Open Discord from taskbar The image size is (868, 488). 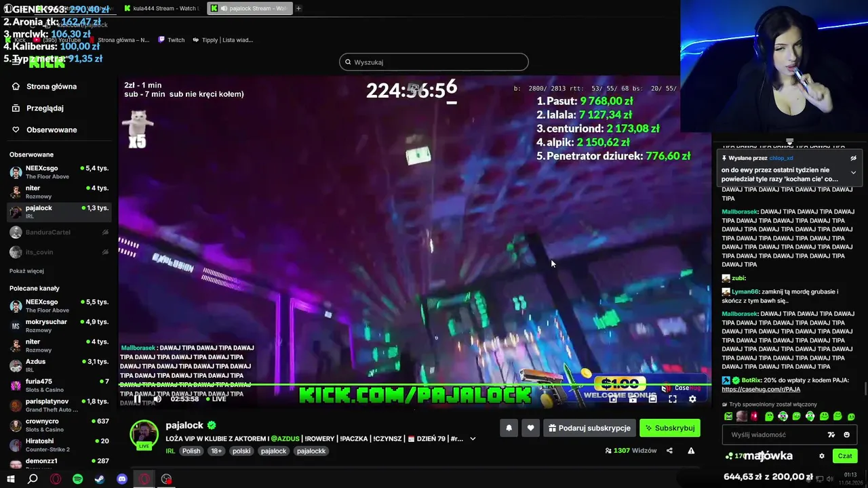pyautogui.click(x=122, y=479)
